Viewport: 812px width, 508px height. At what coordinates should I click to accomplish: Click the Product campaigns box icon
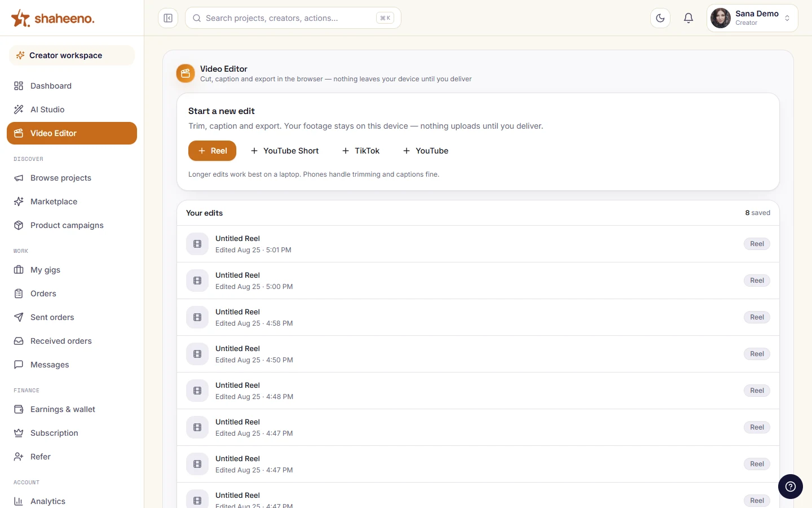tap(19, 225)
